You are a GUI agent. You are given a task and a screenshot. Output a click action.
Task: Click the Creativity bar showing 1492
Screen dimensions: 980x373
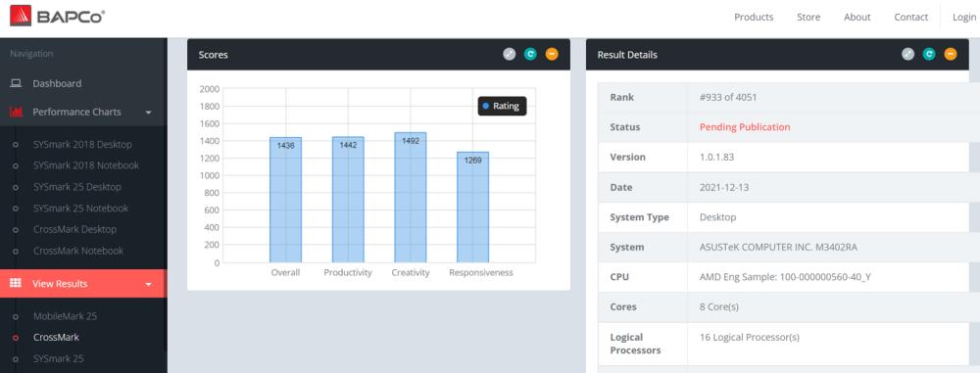coord(410,198)
